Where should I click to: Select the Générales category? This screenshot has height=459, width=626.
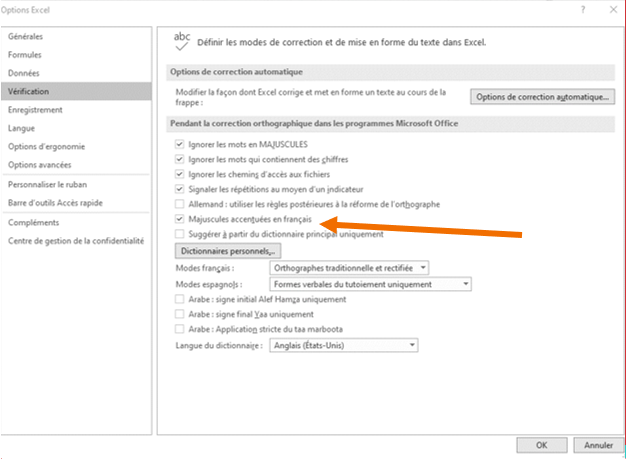click(26, 37)
